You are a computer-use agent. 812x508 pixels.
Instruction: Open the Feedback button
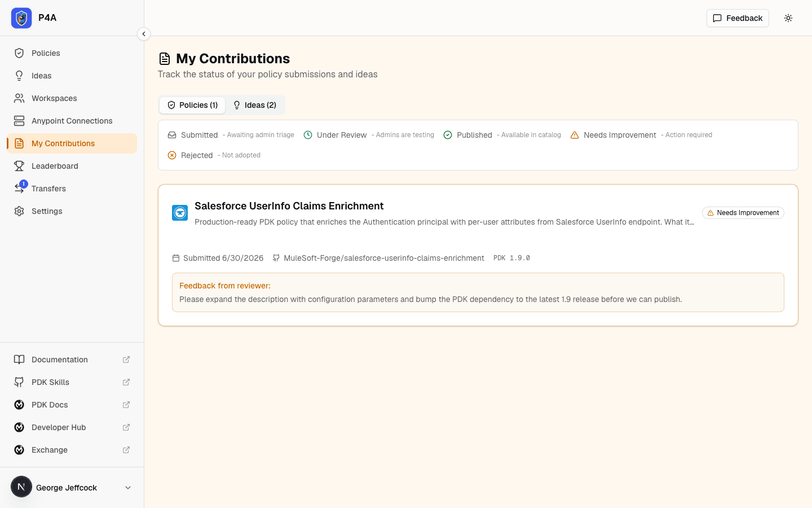[x=738, y=18]
